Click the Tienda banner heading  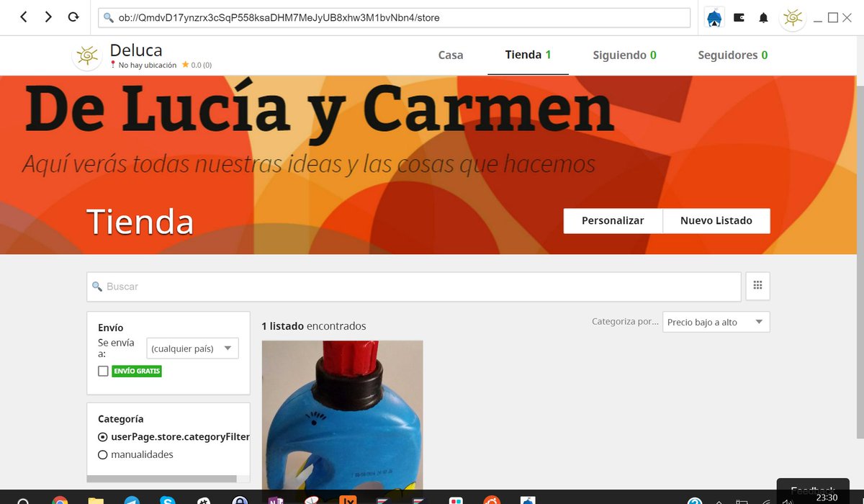pyautogui.click(x=140, y=222)
